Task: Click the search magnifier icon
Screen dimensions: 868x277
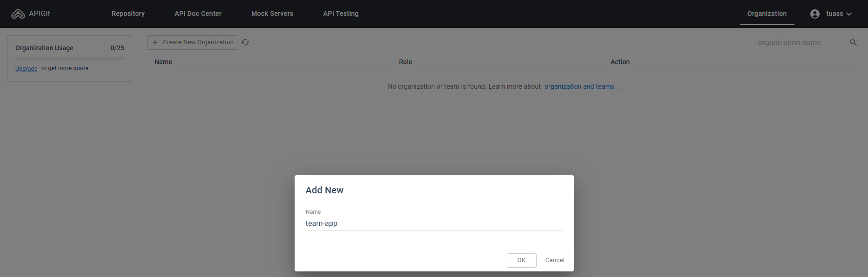Action: [x=853, y=43]
